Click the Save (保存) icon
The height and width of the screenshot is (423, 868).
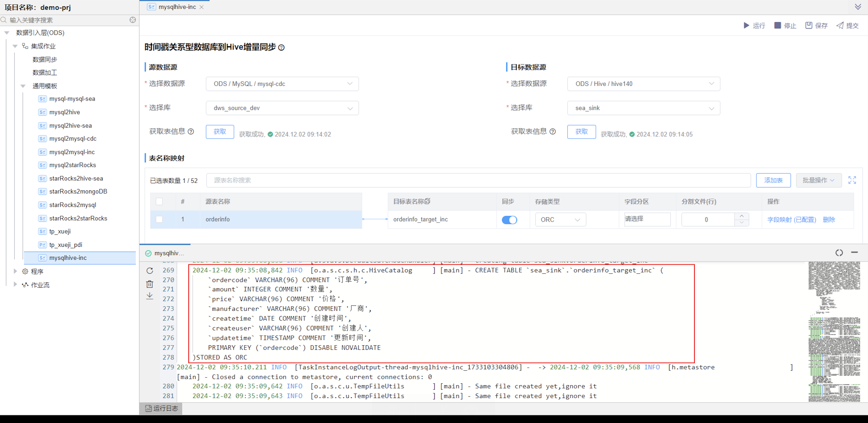809,26
